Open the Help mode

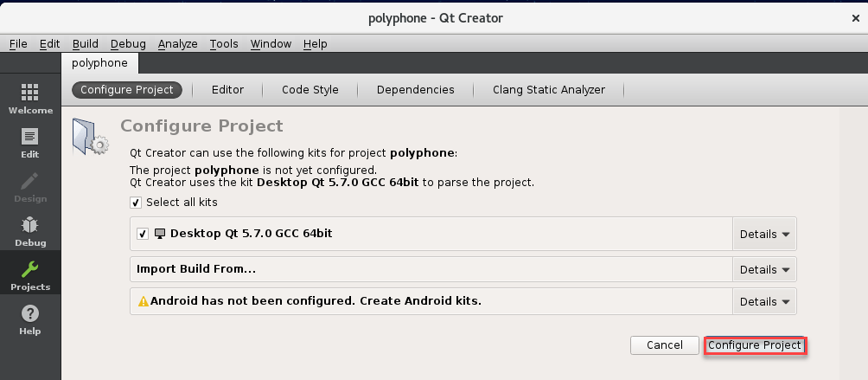click(30, 319)
